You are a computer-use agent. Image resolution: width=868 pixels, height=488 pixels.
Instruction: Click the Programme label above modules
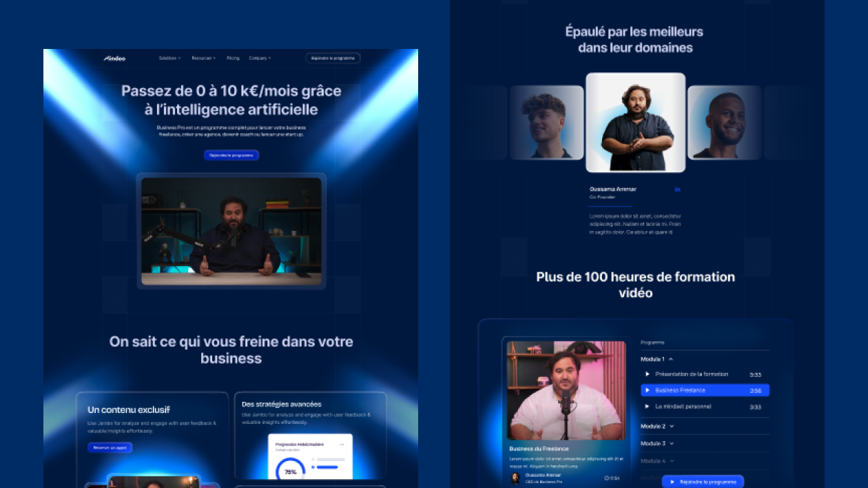(652, 343)
